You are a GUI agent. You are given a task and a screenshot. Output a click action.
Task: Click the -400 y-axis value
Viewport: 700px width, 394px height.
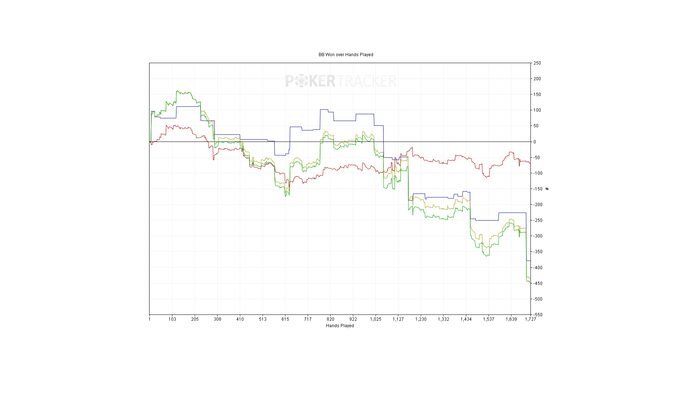coord(537,268)
